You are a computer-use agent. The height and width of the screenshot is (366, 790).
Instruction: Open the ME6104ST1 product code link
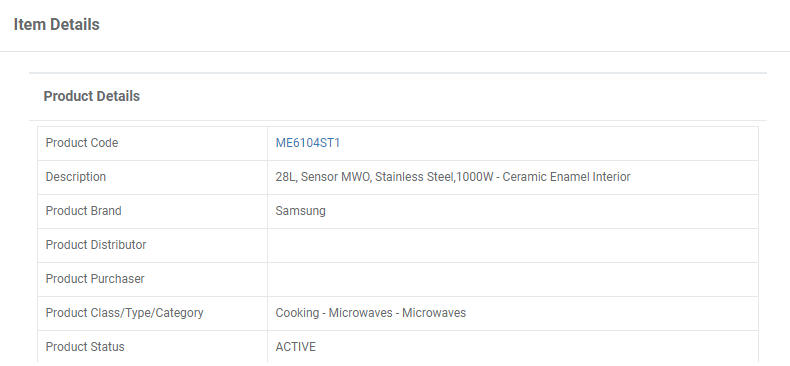click(x=307, y=143)
